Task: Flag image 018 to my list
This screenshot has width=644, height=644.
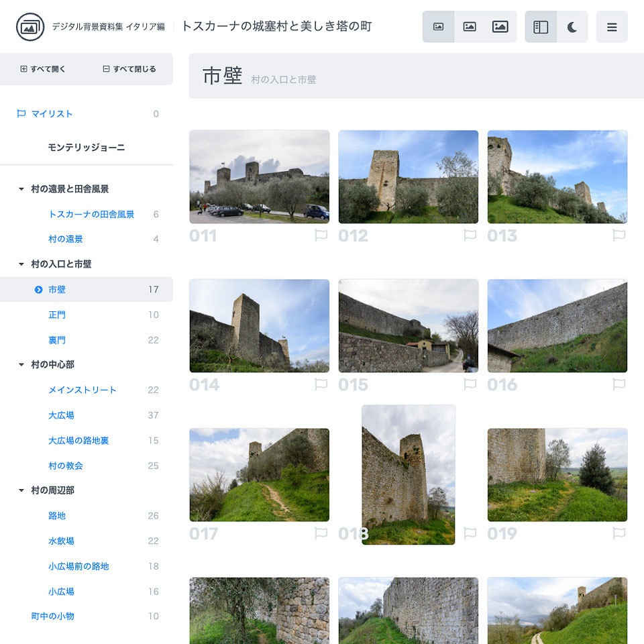Action: click(470, 533)
